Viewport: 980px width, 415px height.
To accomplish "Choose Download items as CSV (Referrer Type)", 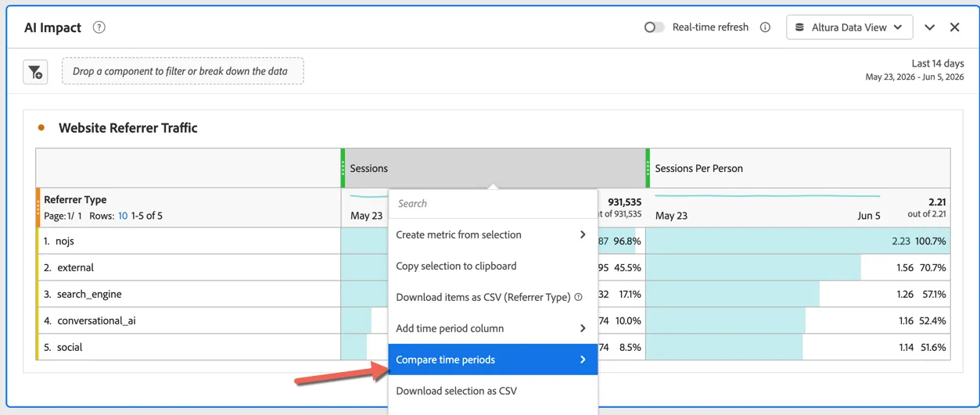I will 493,297.
